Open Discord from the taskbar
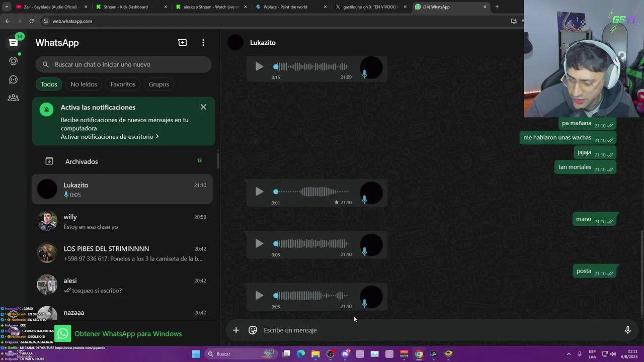The width and height of the screenshot is (644, 362). [x=345, y=354]
